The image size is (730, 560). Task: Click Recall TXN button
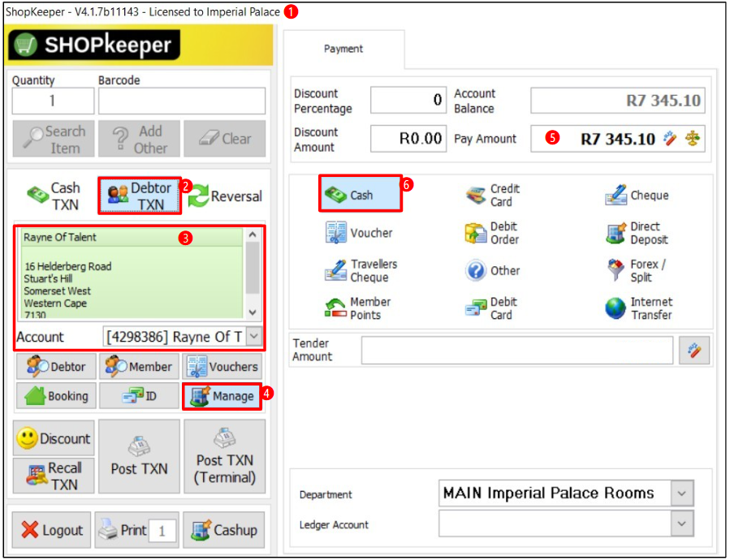(x=54, y=476)
